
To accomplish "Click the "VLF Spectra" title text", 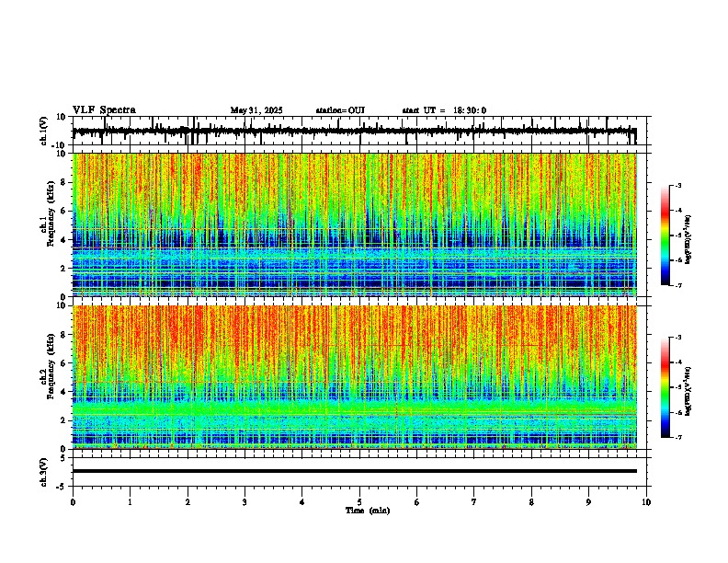I will coord(105,110).
